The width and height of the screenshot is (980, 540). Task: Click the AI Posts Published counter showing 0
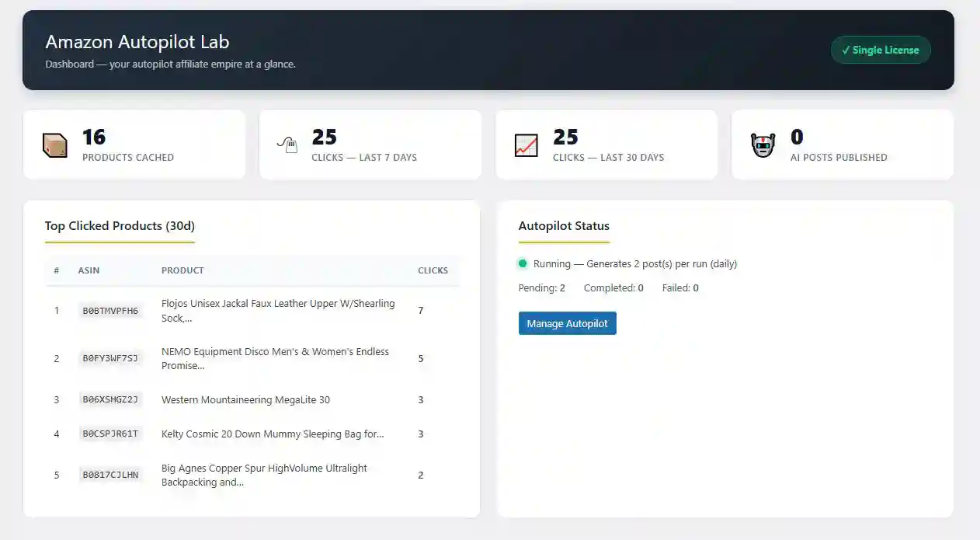coord(797,138)
